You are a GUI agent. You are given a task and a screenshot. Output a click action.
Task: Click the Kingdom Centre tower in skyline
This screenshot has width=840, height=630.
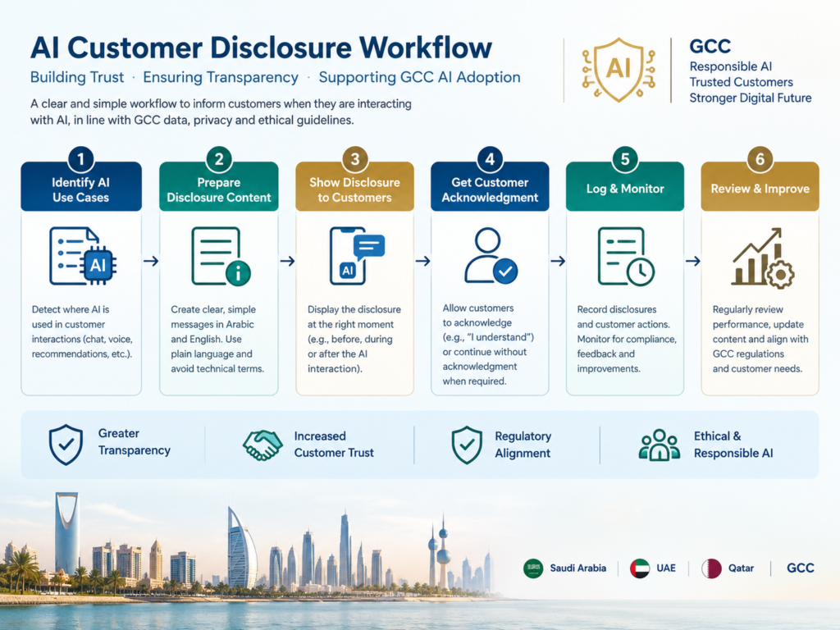(x=67, y=533)
